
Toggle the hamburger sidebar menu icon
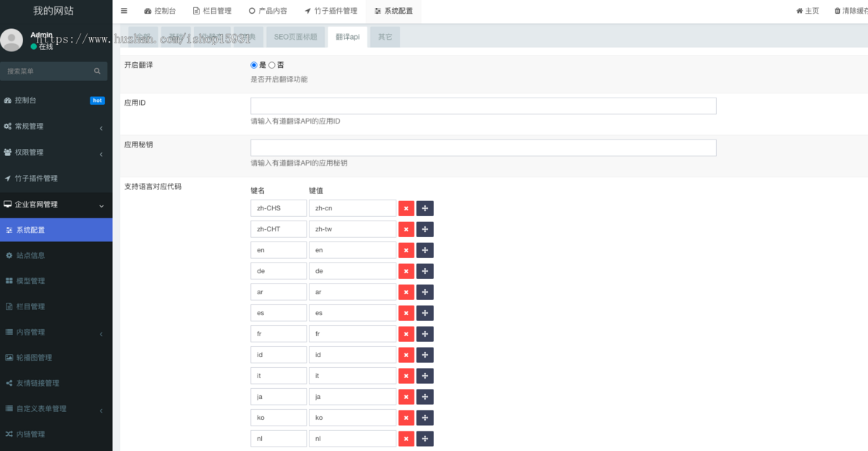[124, 11]
